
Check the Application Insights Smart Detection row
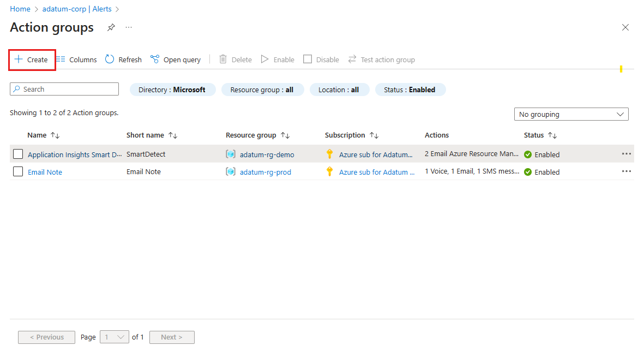pos(18,154)
